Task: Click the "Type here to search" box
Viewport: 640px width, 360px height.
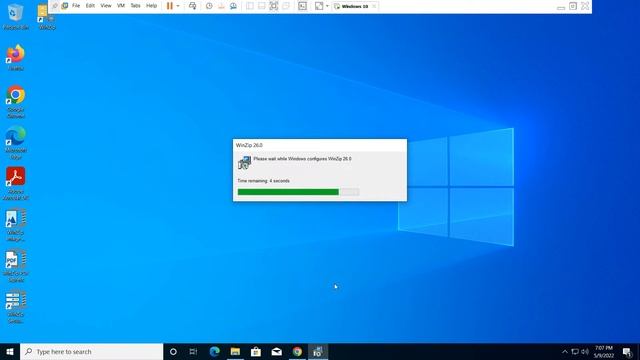Action: coord(91,351)
